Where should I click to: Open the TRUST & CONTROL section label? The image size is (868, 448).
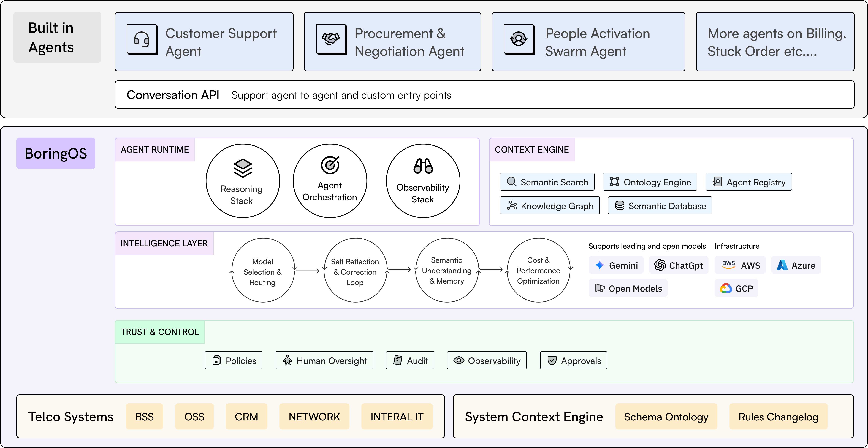click(x=159, y=332)
